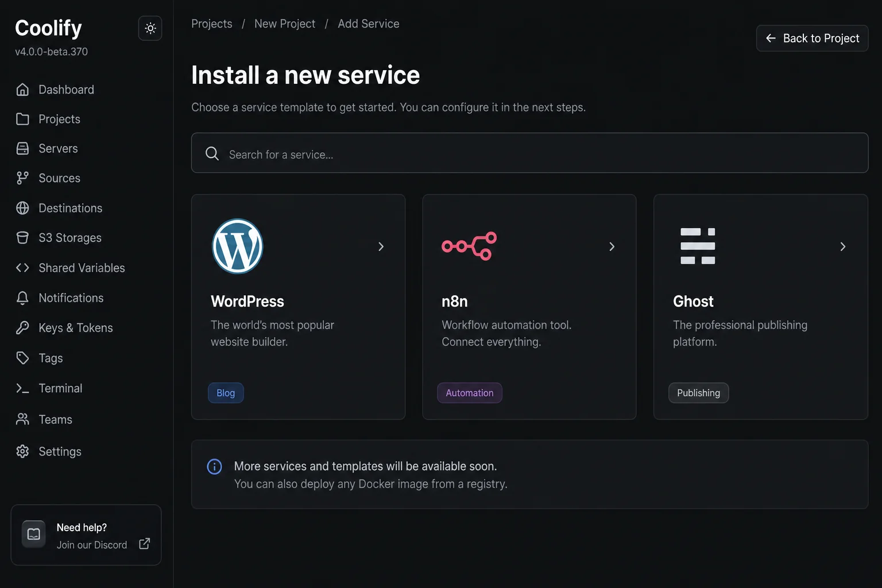This screenshot has width=882, height=588.
Task: Click the Automation tag on n8n card
Action: pos(470,393)
